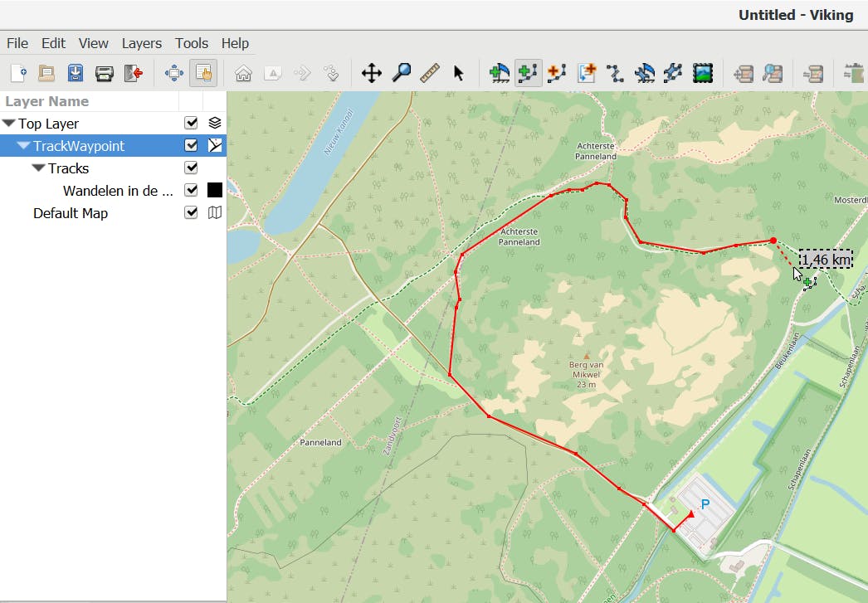868x603 pixels.
Task: Toggle the Wandelen in de... track checkbox
Action: click(191, 190)
